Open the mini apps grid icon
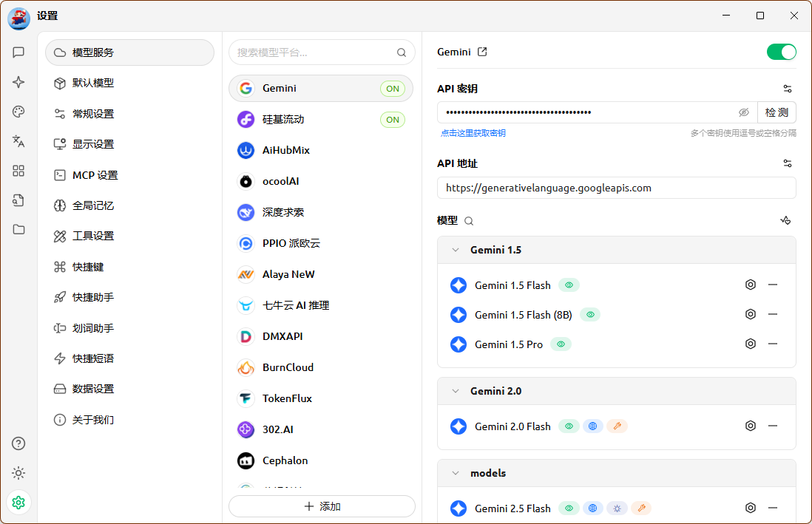812x524 pixels. (18, 171)
